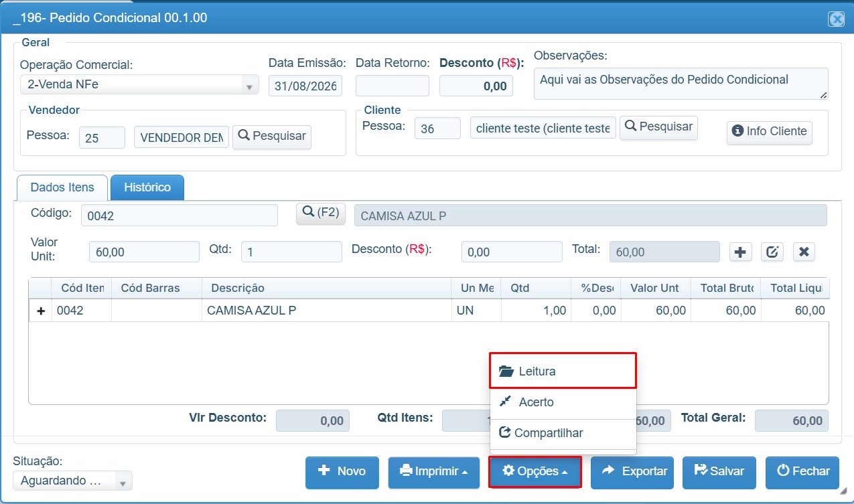Screen dimensions: 854x504
Task: Click the Data Retorno input field
Action: pos(393,86)
